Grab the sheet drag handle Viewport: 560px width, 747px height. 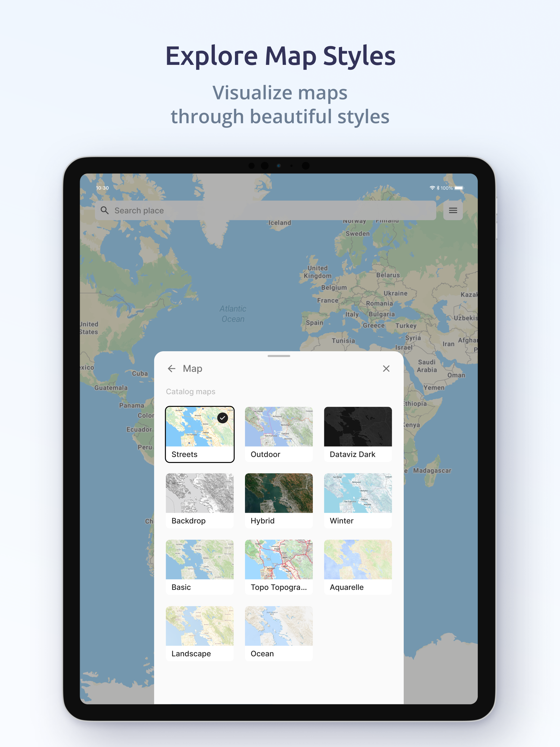click(x=279, y=356)
